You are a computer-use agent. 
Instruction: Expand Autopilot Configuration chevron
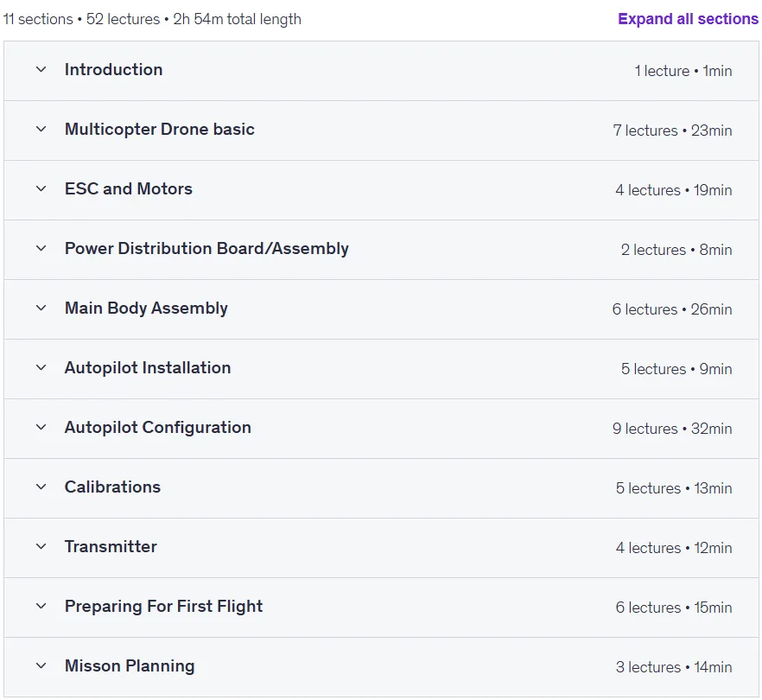click(41, 427)
